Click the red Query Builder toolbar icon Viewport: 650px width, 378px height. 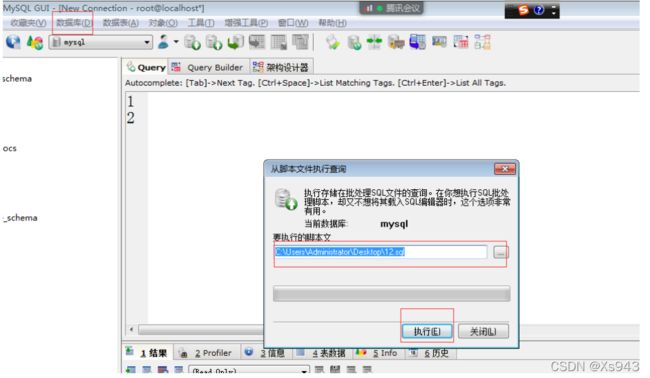pos(461,42)
